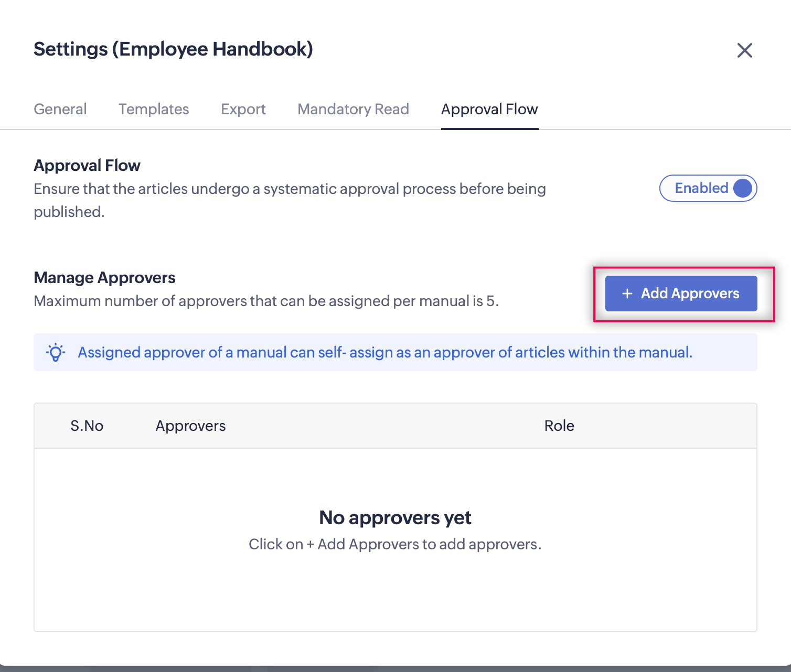Disable the Approval Flow Enabled toggle
This screenshot has height=672, width=791.
click(708, 188)
